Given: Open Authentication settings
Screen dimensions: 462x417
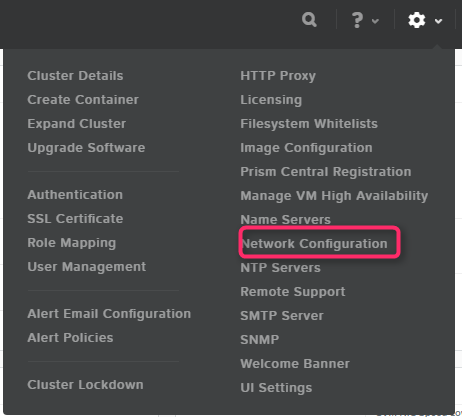Looking at the screenshot, I should (75, 195).
